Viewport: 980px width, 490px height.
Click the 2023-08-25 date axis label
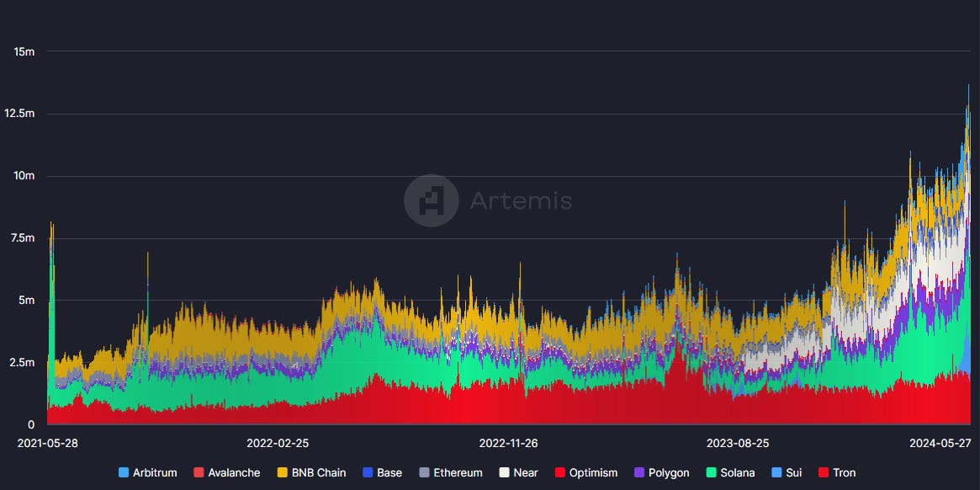(738, 443)
